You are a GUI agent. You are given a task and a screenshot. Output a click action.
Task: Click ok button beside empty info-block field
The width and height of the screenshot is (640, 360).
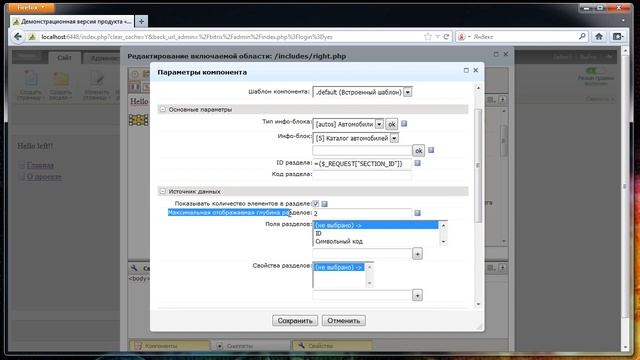(x=418, y=151)
